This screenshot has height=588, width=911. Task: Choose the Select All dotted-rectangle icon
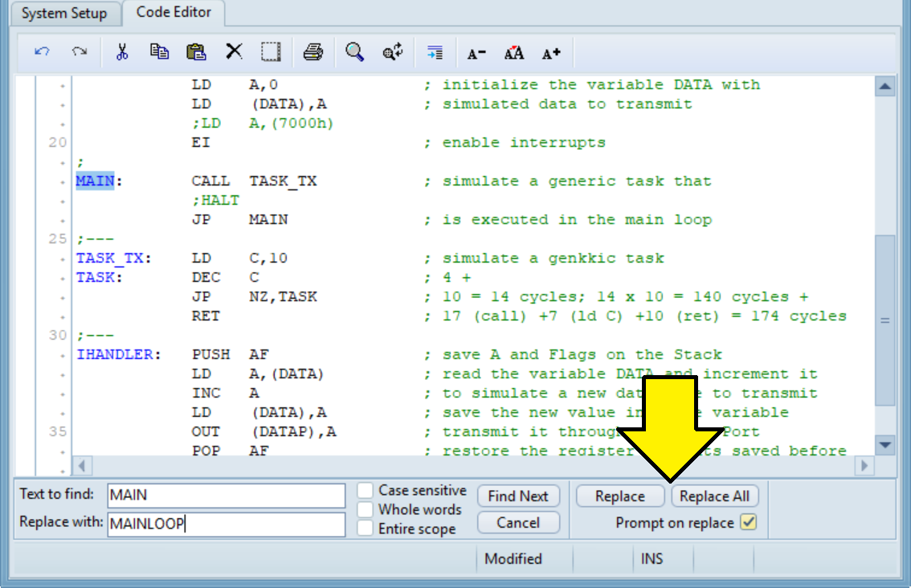point(271,52)
